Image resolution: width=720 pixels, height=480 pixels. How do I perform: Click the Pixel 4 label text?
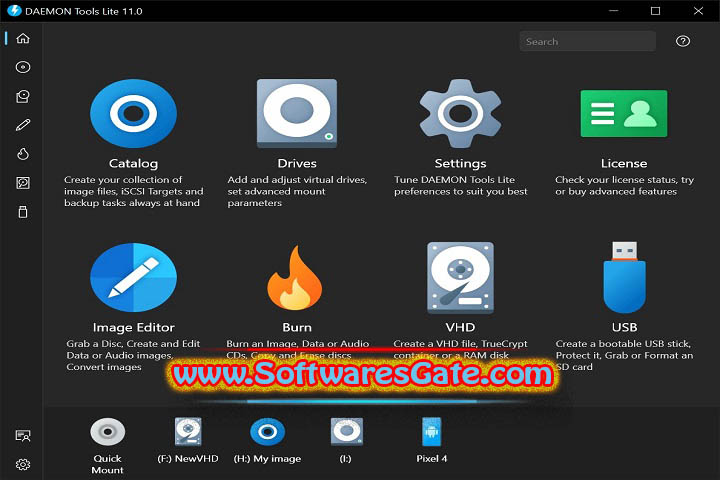point(432,458)
